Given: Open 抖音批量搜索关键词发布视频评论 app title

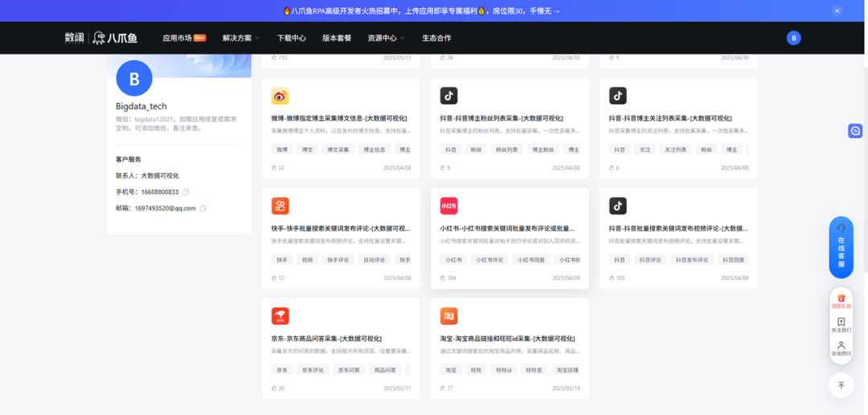Looking at the screenshot, I should coord(678,228).
